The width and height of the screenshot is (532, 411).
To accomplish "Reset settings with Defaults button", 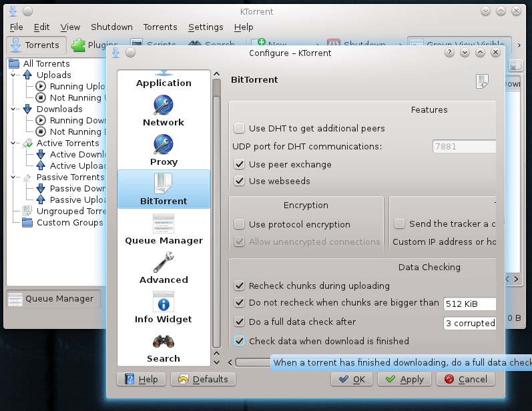I will (203, 379).
